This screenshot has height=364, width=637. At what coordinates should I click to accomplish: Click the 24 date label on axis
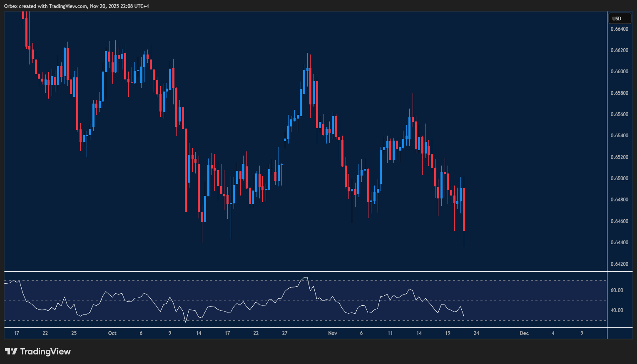tap(476, 333)
